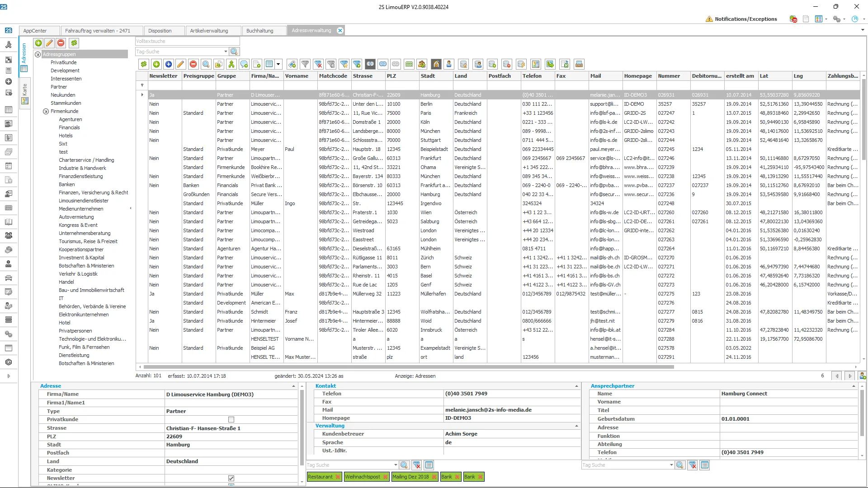Click blue plus add icon in toolbar
Image resolution: width=868 pixels, height=488 pixels.
click(169, 64)
